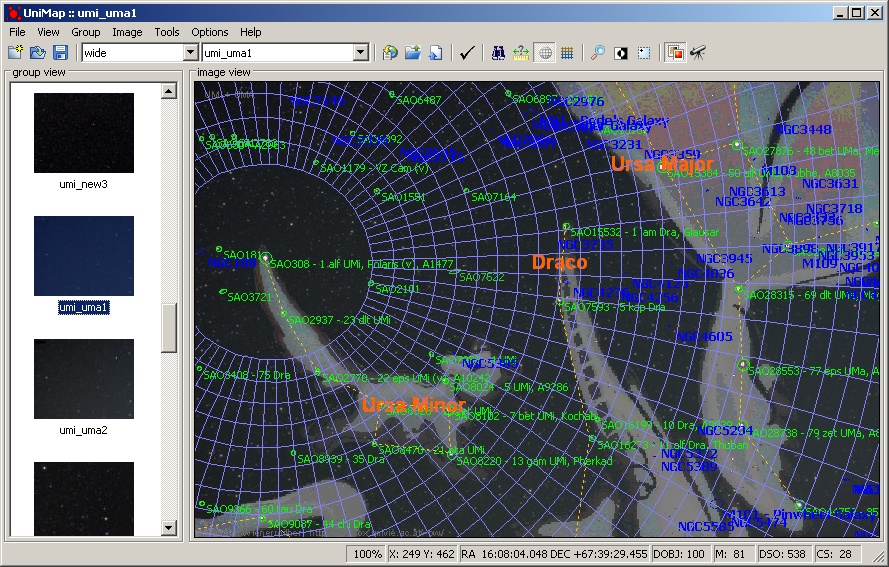This screenshot has width=889, height=567.
Task: Click the group view scroll down arrow
Action: (169, 528)
